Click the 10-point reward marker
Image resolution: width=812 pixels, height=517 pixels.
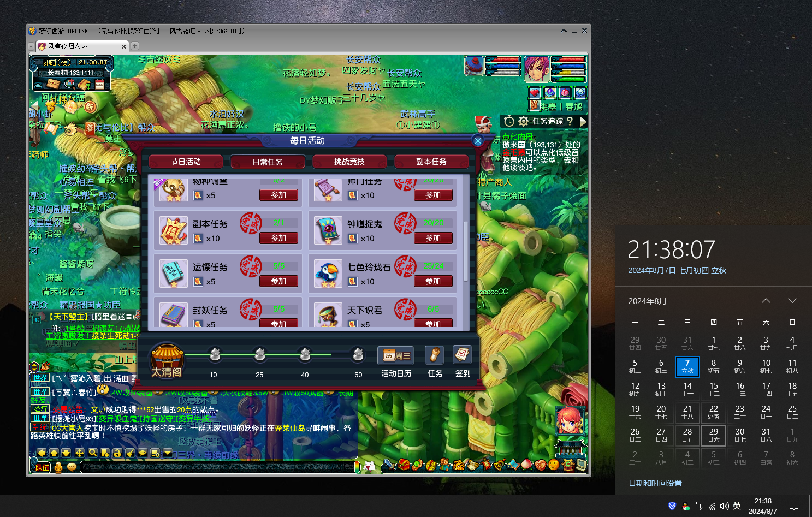coord(215,355)
